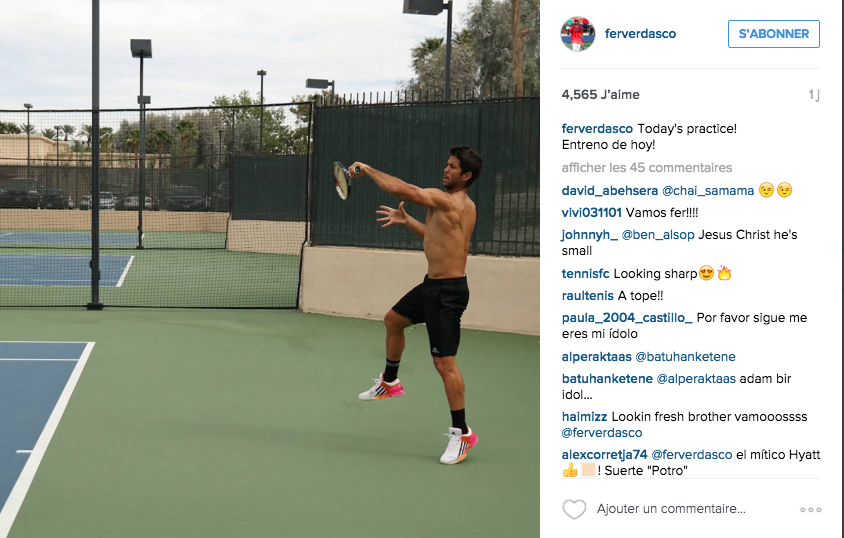Open the johnnyh_ commenter profile

click(x=589, y=235)
